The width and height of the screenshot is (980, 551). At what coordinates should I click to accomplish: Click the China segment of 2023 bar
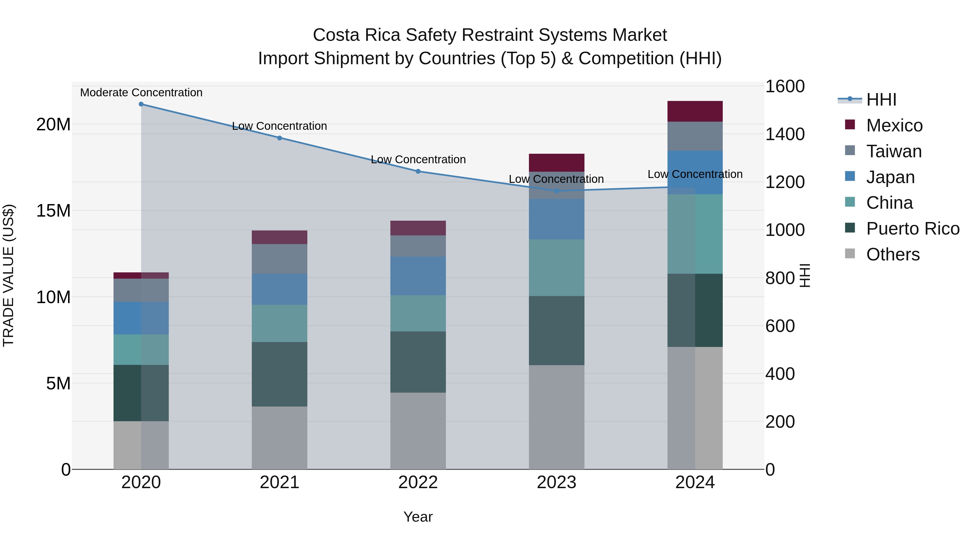(x=557, y=268)
